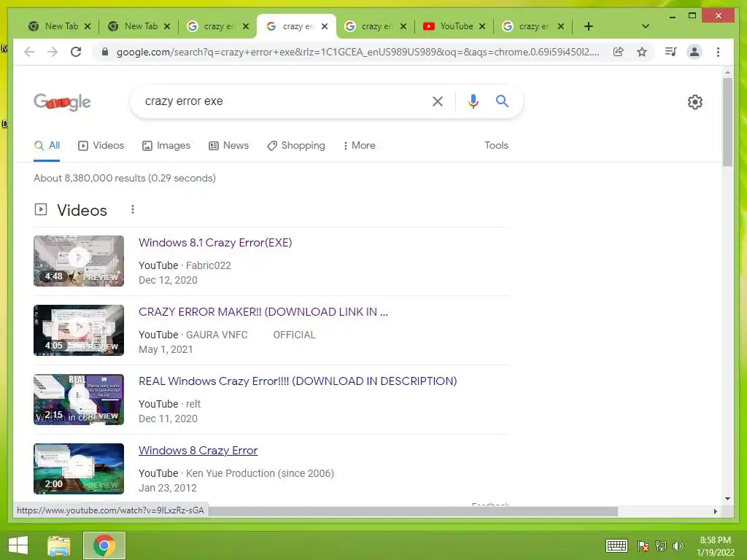Select the Shopping search filter

point(296,146)
